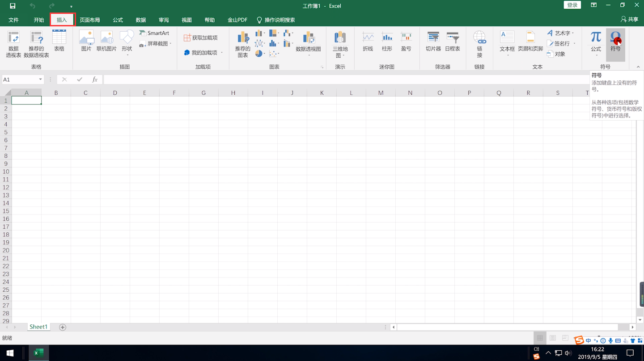The height and width of the screenshot is (361, 644).
Task: Switch to Page Break Preview view
Action: coord(565,338)
